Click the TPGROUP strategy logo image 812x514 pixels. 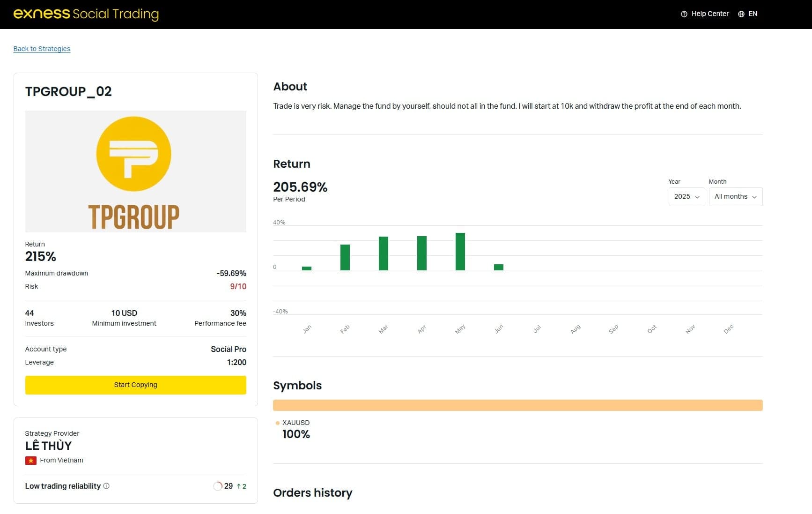click(136, 171)
